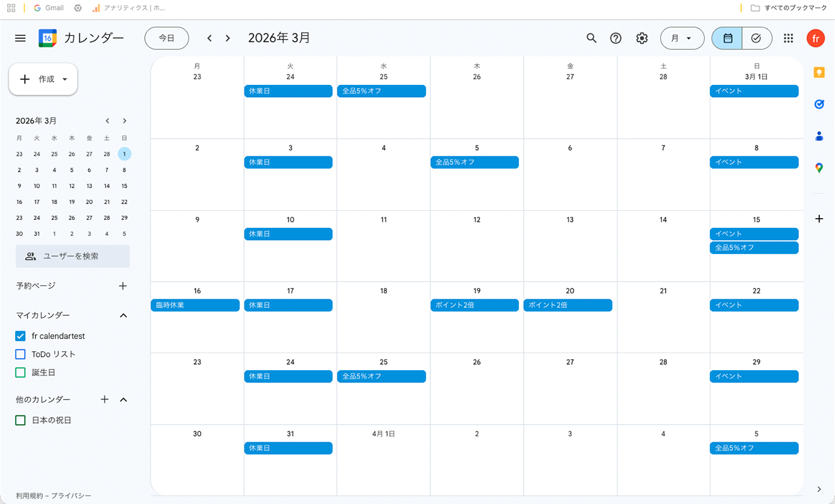This screenshot has height=504, width=835.
Task: Enable the ToDo リスト checkbox
Action: pyautogui.click(x=20, y=354)
